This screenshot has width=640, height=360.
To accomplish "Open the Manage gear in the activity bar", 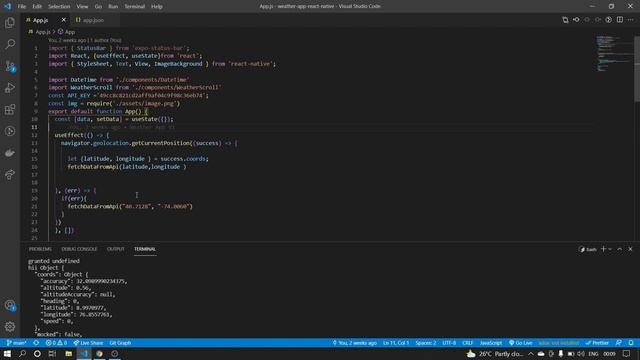I will click(x=10, y=327).
